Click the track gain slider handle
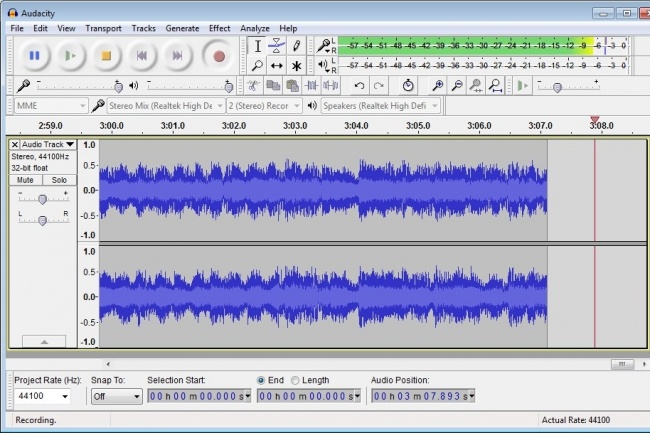The width and height of the screenshot is (650, 433). point(42,200)
